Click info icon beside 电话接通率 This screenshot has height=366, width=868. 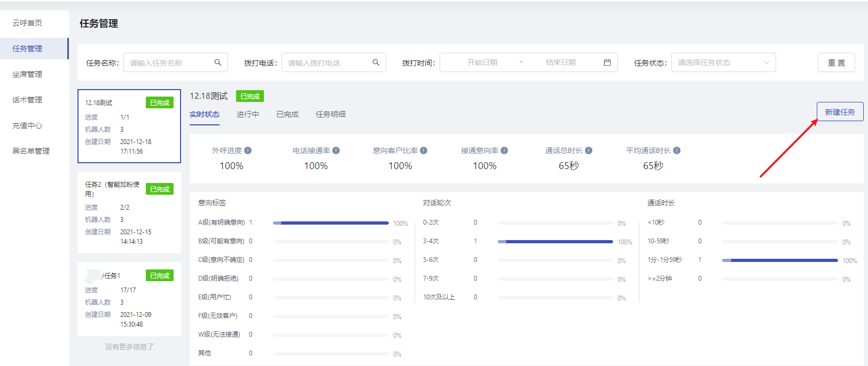[336, 150]
